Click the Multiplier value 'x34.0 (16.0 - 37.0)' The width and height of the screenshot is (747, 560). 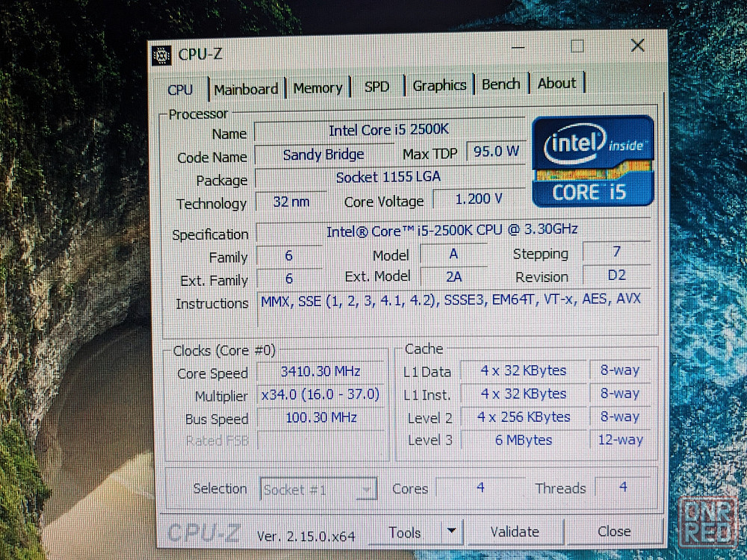click(320, 394)
